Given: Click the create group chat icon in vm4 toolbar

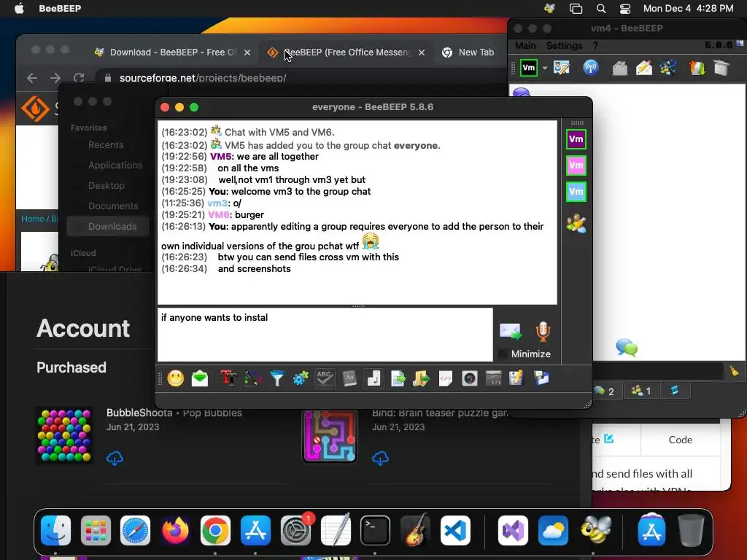Looking at the screenshot, I should click(x=668, y=68).
